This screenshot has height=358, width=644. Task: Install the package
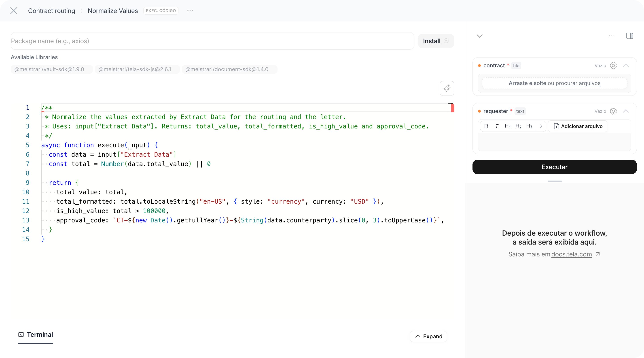[x=436, y=41]
